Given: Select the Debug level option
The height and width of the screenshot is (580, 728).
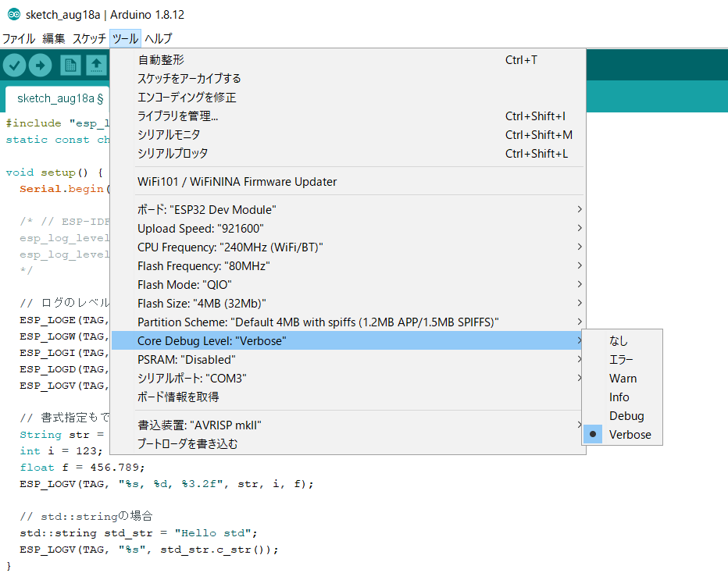Looking at the screenshot, I should click(x=626, y=416).
